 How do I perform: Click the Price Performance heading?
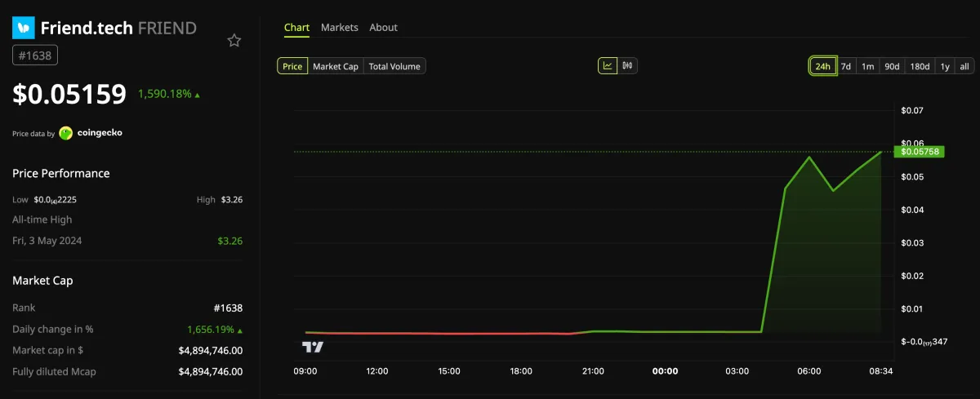(61, 173)
